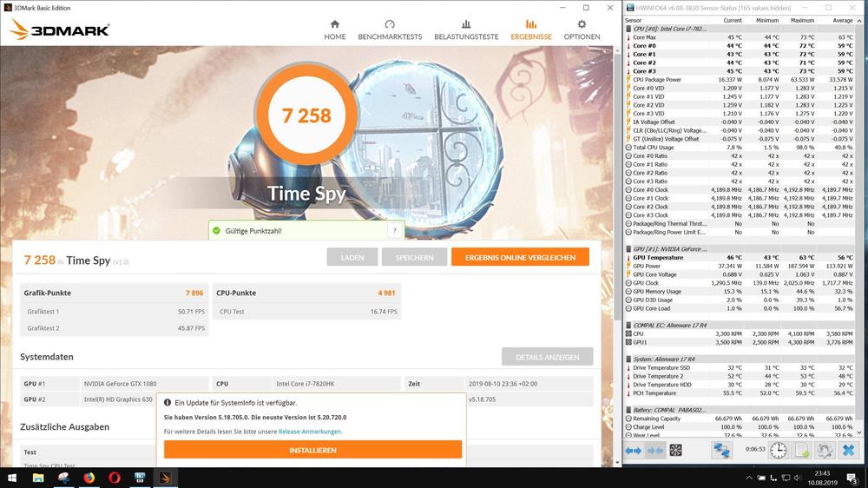This screenshot has width=868, height=488.
Task: Open Firefox from the Windows taskbar
Action: (89, 478)
